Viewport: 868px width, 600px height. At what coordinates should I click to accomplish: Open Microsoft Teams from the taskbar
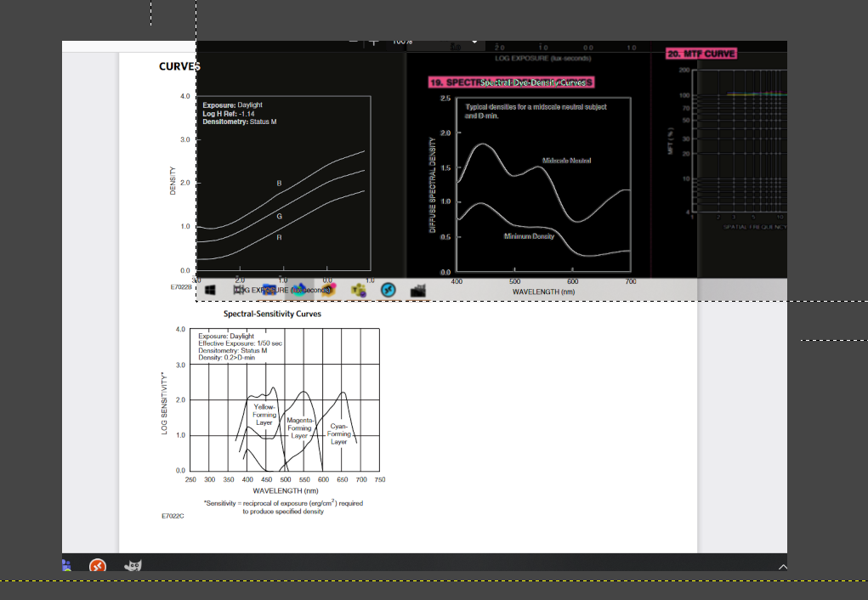(x=359, y=289)
